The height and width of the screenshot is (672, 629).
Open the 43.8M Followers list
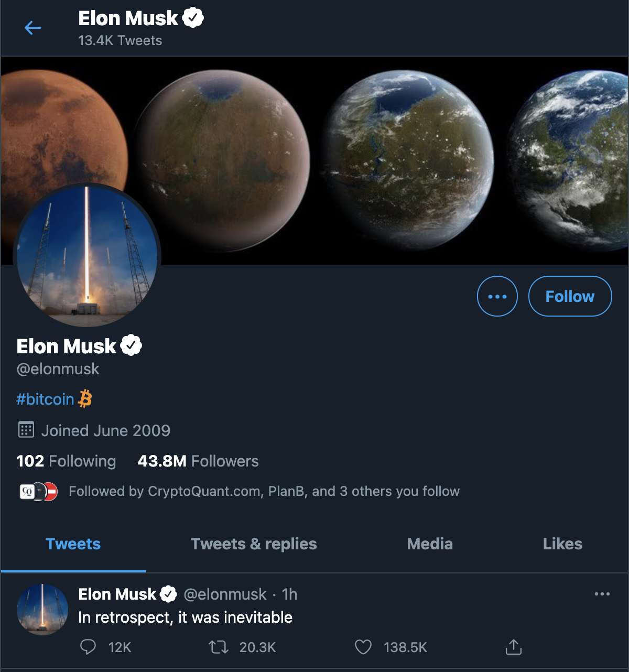[x=198, y=461]
